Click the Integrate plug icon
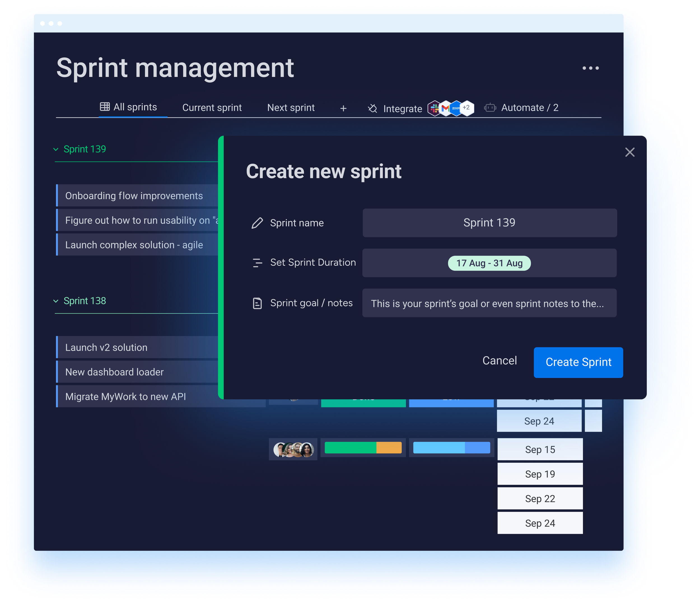The image size is (700, 603). (372, 108)
